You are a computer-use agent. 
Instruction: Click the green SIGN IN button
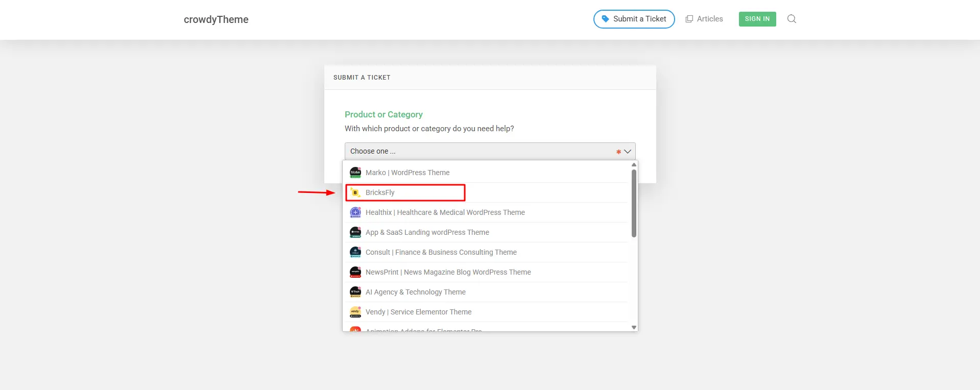757,19
